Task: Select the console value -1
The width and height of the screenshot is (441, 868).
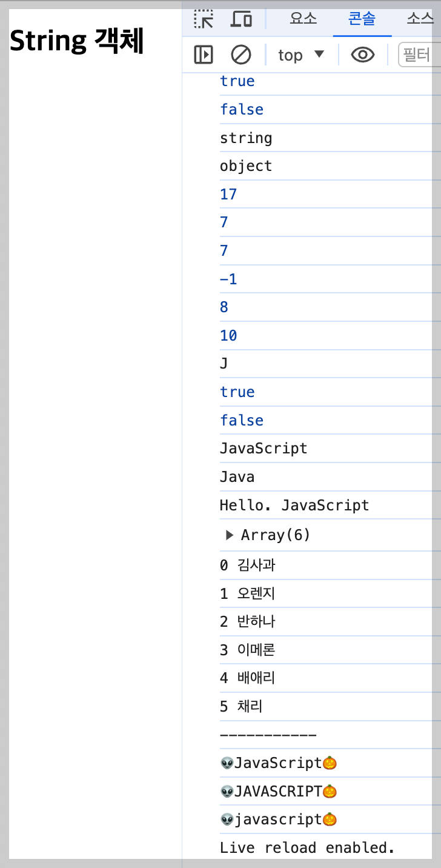Action: coord(228,279)
